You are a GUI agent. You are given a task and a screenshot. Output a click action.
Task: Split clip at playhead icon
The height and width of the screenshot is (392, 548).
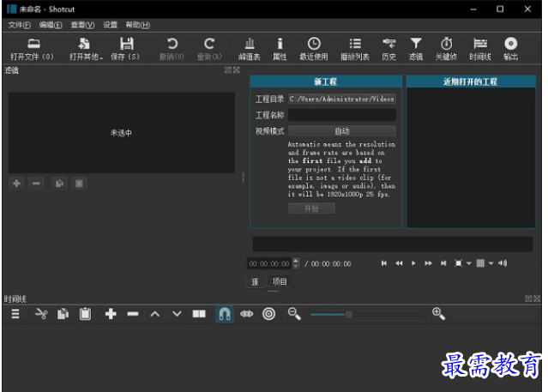199,314
